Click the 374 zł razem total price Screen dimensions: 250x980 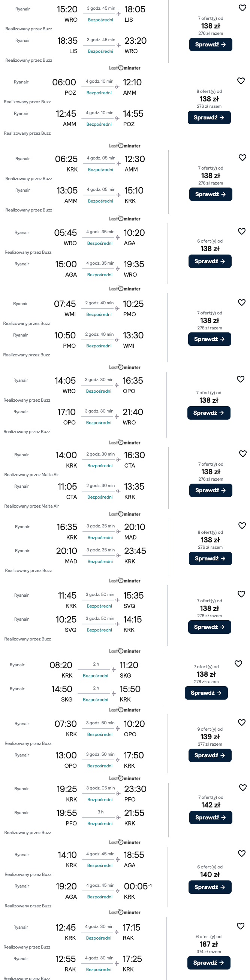pos(208,952)
